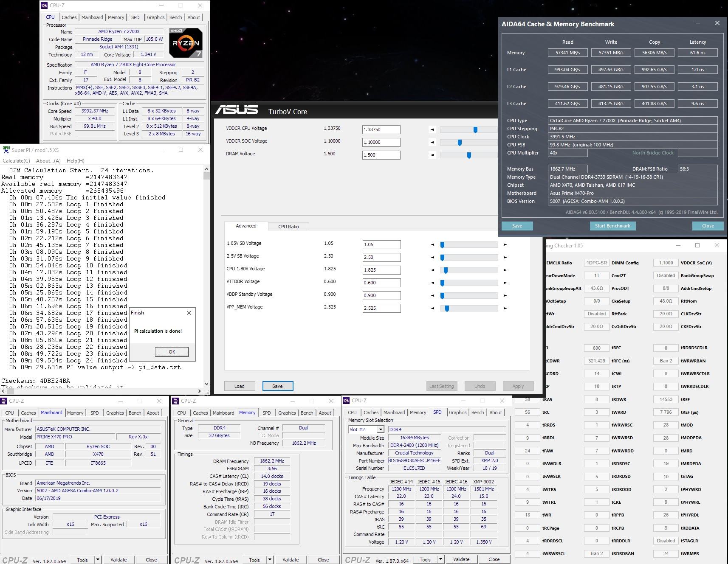The image size is (728, 564).
Task: Click increase arrow for VDDP Standby Voltage
Action: [x=505, y=296]
